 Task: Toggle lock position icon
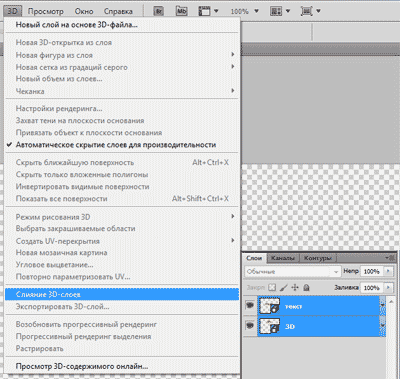295,287
